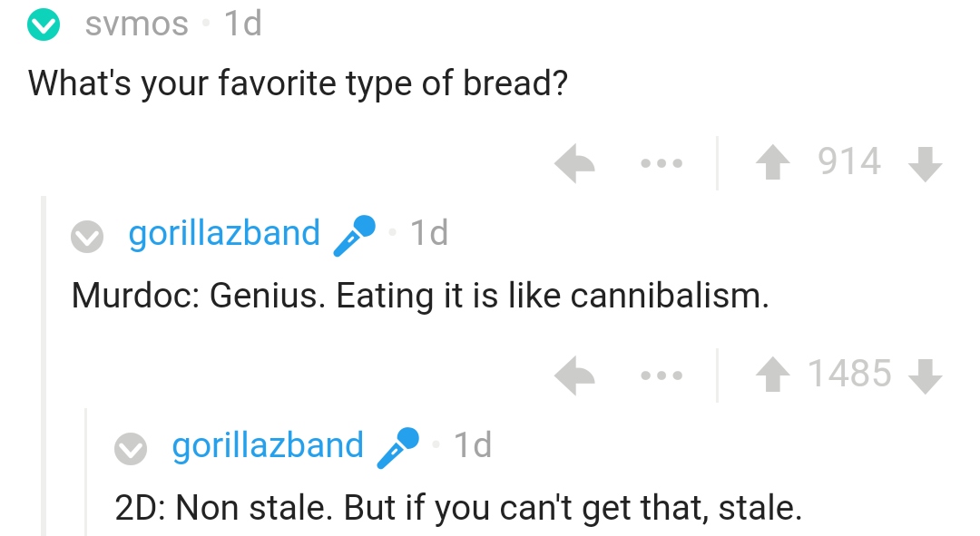Screen dimensions: 980x536
Task: Click the 2D "Non stale" comment text
Action: click(458, 507)
